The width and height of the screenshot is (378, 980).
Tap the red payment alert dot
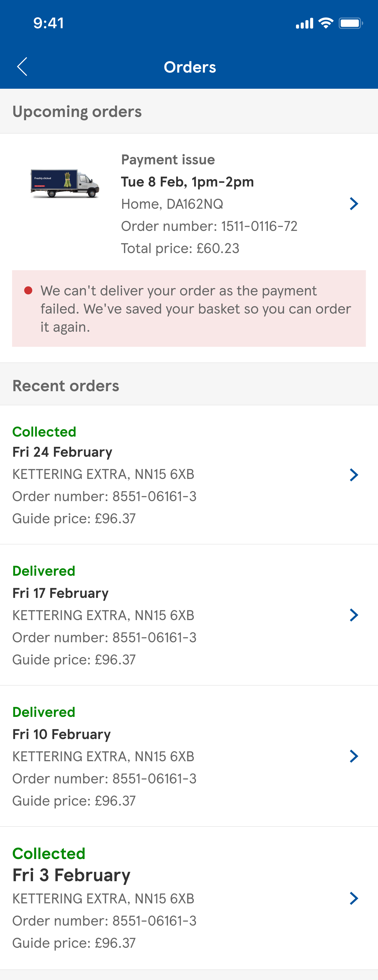[28, 291]
